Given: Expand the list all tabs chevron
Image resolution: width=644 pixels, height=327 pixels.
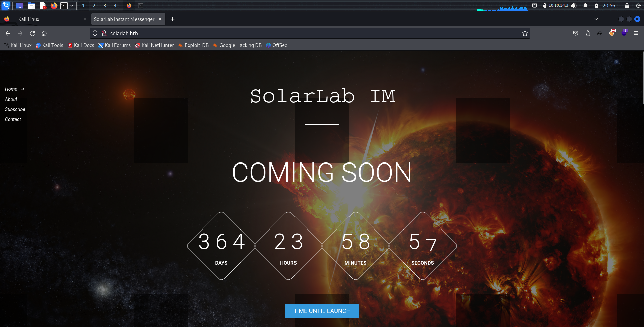Looking at the screenshot, I should pyautogui.click(x=596, y=19).
